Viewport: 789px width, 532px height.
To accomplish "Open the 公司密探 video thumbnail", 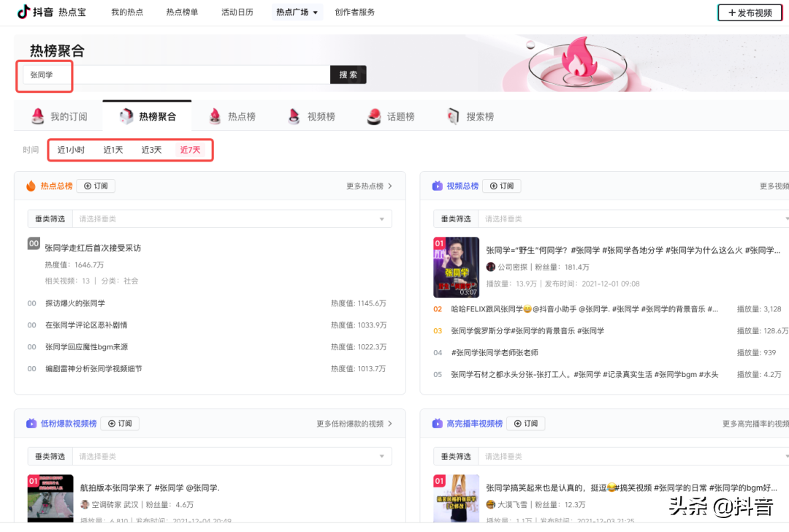I will tap(457, 267).
